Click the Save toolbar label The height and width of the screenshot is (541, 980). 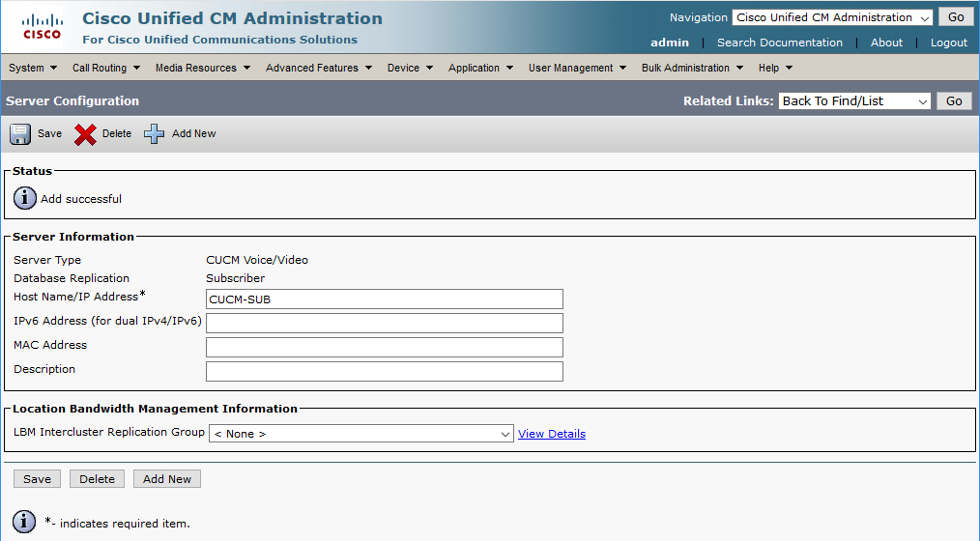pos(49,133)
